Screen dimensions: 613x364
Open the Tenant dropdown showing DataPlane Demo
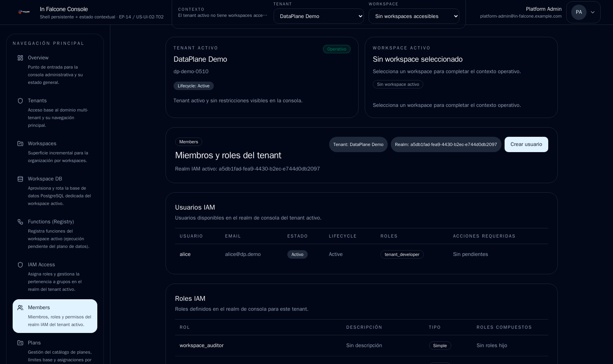[x=319, y=16]
